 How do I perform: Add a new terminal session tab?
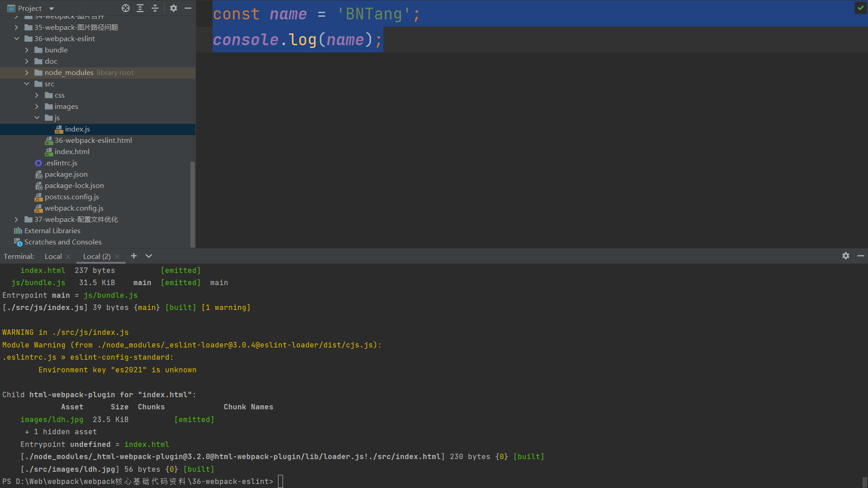(x=134, y=256)
